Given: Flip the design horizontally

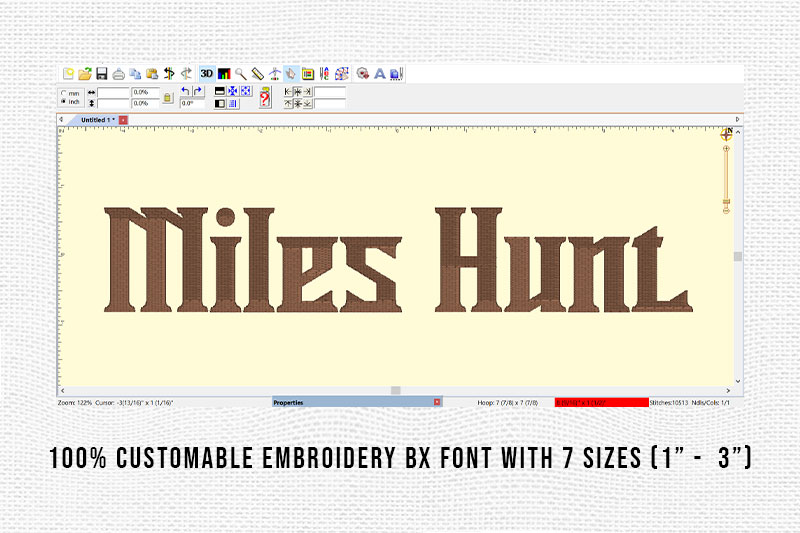Looking at the screenshot, I should (220, 104).
